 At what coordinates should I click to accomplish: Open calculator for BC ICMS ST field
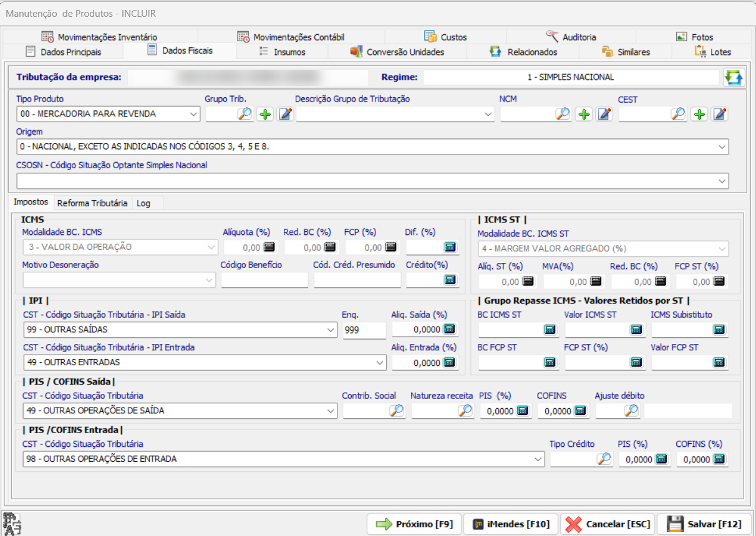coord(550,330)
